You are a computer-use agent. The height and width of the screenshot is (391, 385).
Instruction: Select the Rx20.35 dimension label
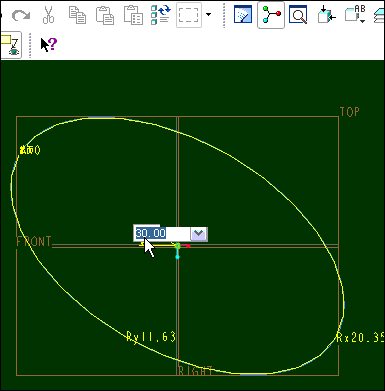pyautogui.click(x=360, y=338)
